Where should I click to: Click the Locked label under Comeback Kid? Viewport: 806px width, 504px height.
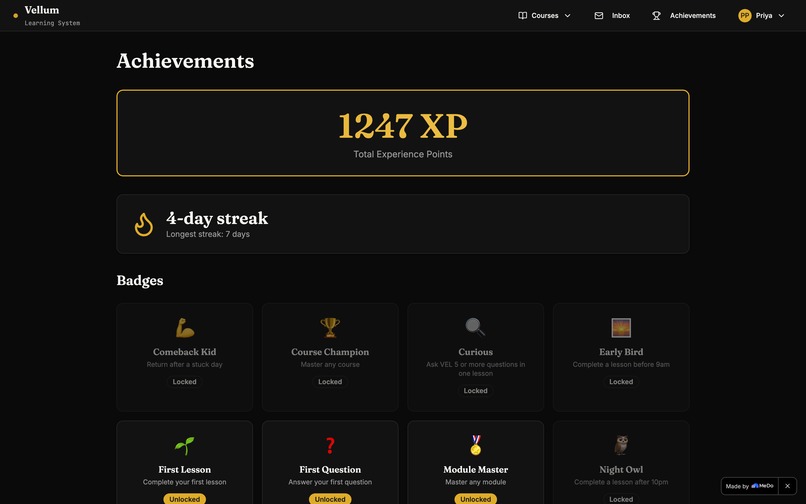click(185, 382)
